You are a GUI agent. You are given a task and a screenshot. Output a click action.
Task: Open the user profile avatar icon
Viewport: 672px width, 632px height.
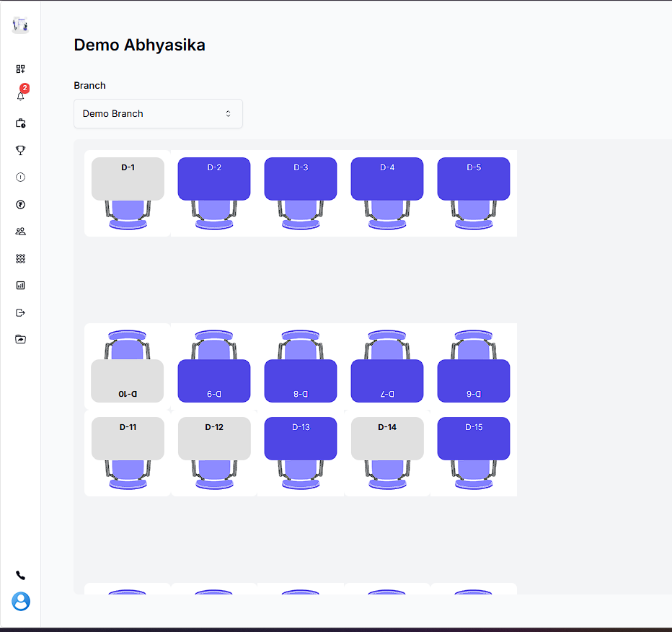click(x=21, y=602)
